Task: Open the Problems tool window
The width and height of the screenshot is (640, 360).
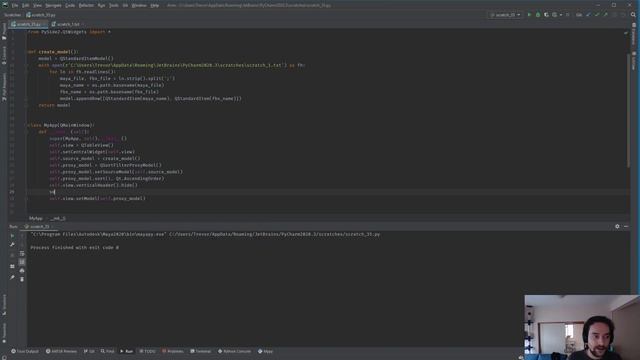Action: (x=173, y=351)
